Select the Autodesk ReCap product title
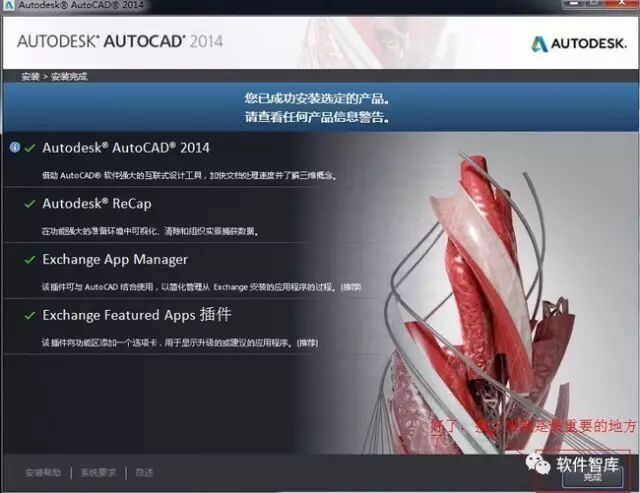The height and width of the screenshot is (493, 640). tap(97, 203)
